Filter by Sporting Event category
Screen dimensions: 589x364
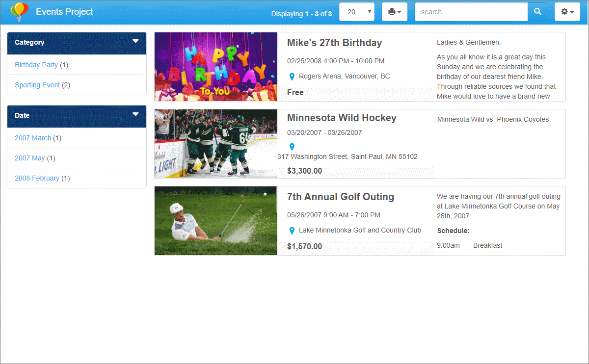[37, 85]
